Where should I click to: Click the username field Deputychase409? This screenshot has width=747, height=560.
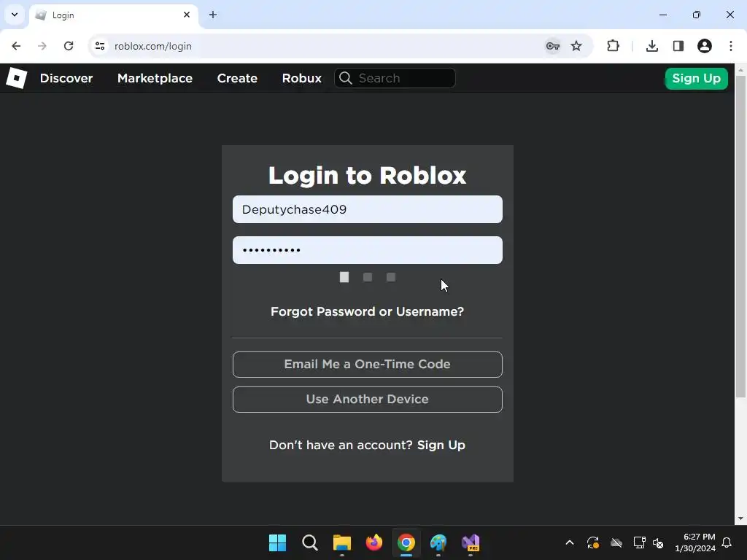(368, 209)
